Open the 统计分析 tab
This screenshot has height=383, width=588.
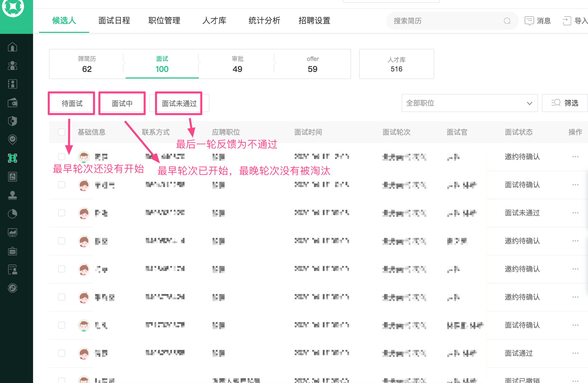tap(264, 21)
